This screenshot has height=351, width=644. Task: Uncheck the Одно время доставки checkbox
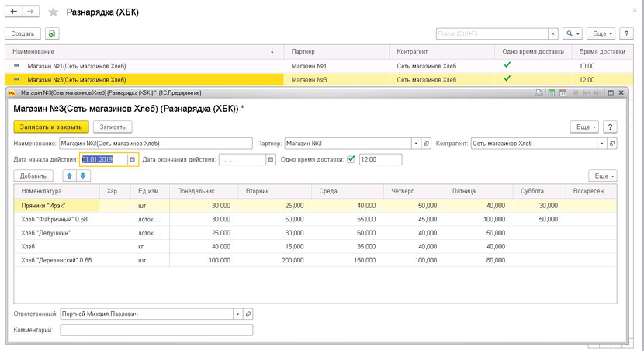(x=351, y=159)
